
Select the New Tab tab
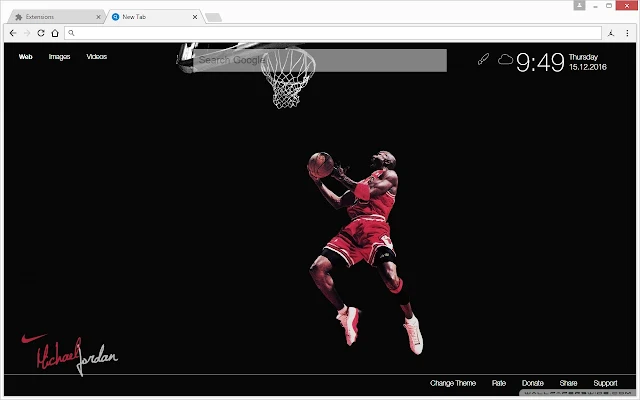155,17
